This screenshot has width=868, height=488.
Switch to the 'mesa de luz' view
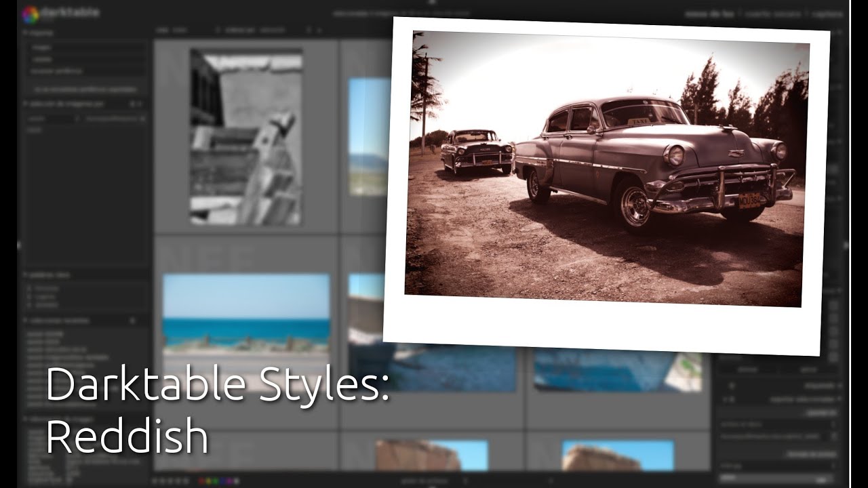[709, 14]
